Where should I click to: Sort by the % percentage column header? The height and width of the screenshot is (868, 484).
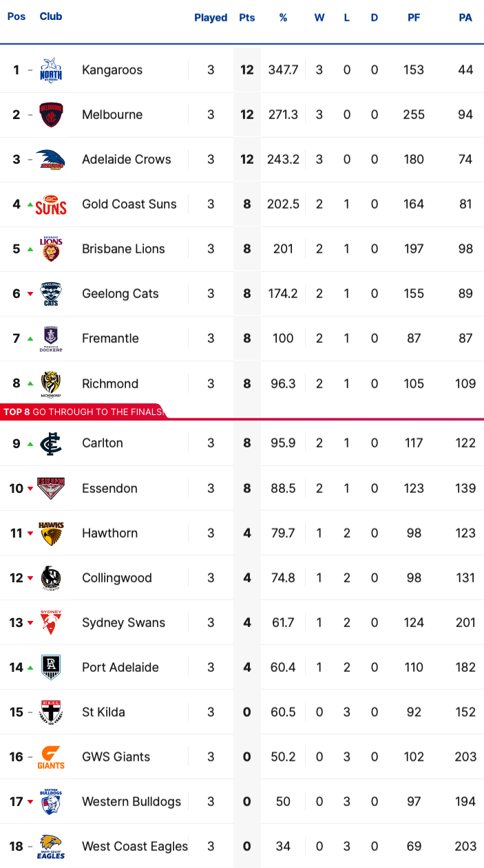(x=283, y=18)
